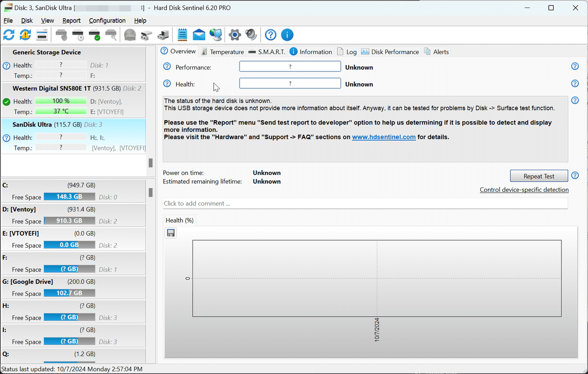Image resolution: width=588 pixels, height=374 pixels.
Task: Select Generic Storage Device in disk list
Action: [73, 64]
